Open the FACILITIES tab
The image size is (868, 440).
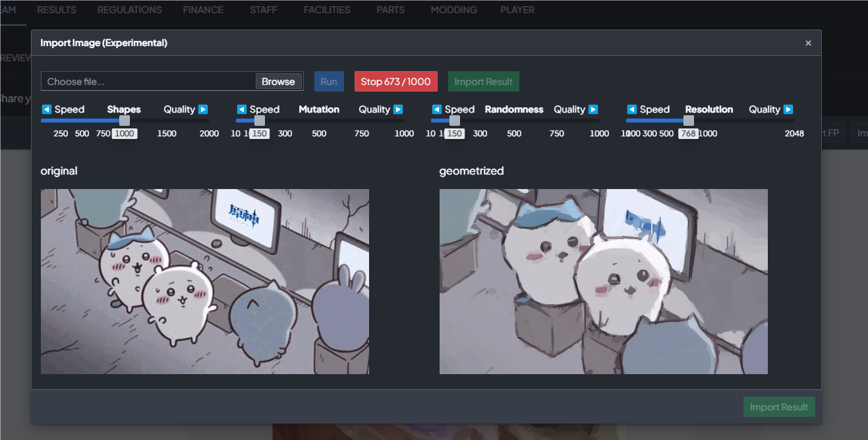point(327,10)
